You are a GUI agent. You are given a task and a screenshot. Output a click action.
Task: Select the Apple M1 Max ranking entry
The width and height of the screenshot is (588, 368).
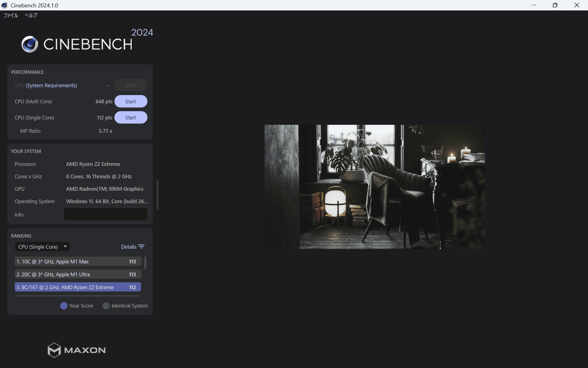click(x=78, y=261)
